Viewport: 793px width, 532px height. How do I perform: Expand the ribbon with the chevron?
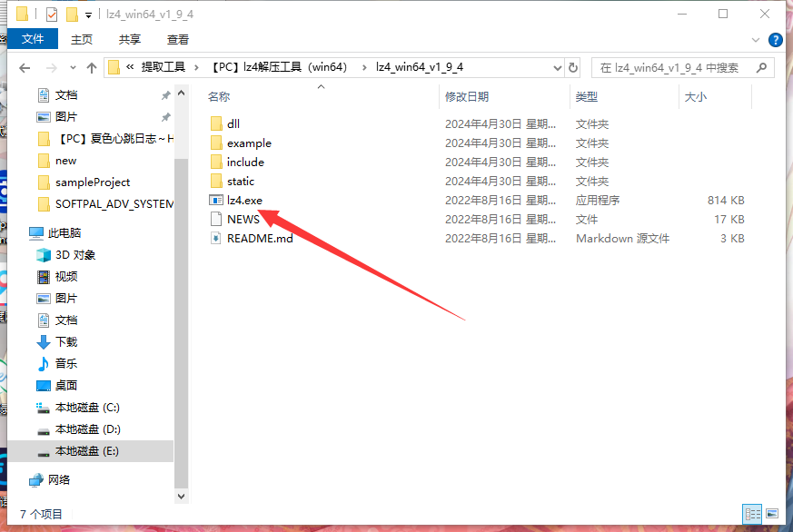point(756,40)
